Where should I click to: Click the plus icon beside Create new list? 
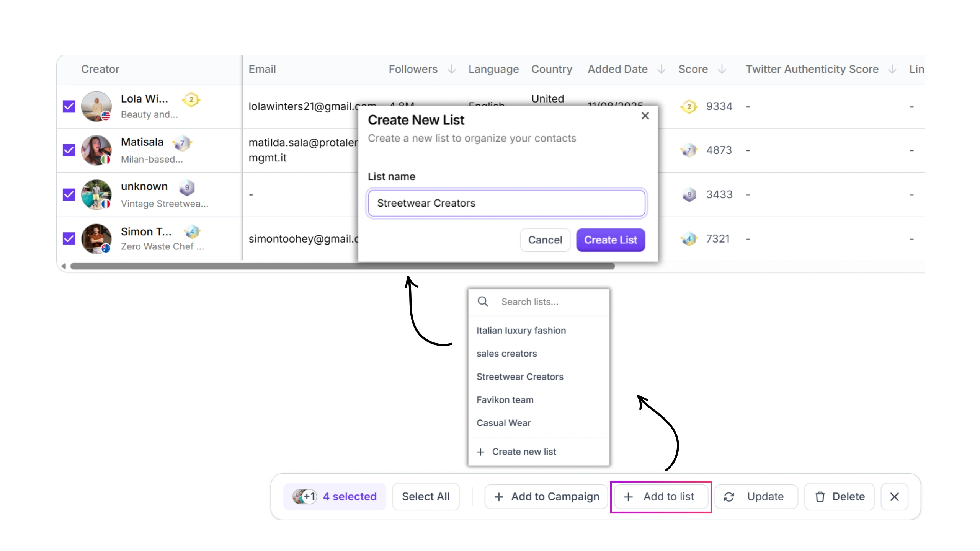click(480, 452)
